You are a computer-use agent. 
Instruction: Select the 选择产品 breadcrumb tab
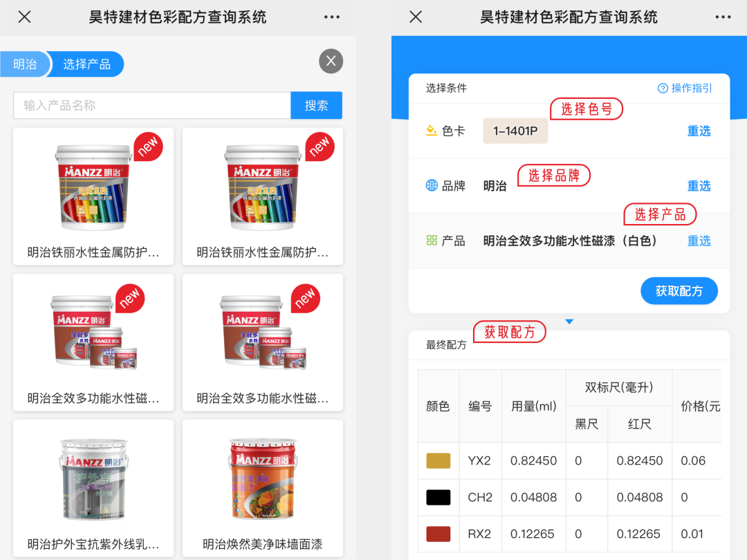pyautogui.click(x=86, y=64)
